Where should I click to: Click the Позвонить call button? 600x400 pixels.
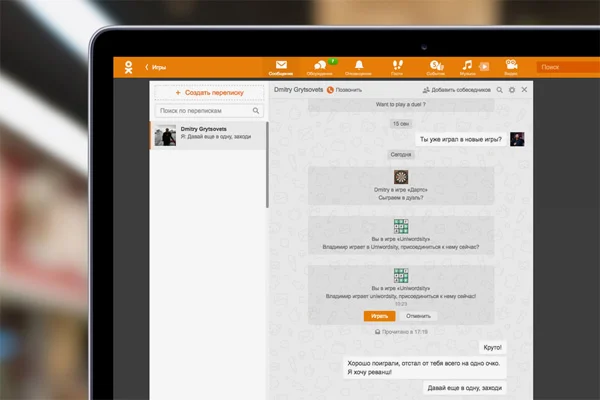[344, 90]
